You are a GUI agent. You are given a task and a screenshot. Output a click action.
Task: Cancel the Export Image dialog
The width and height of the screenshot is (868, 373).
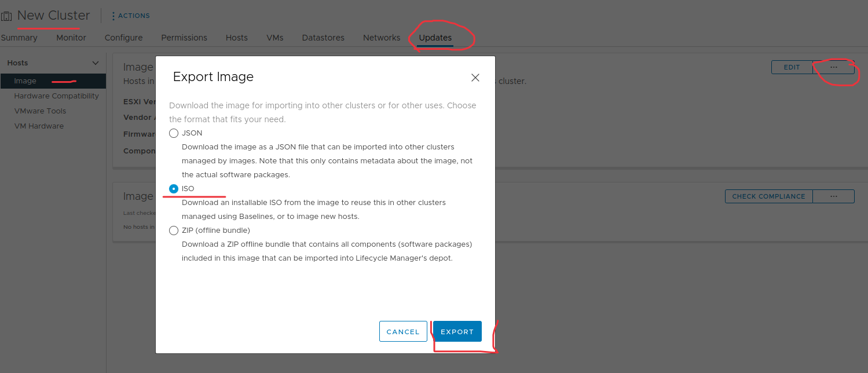coord(403,331)
